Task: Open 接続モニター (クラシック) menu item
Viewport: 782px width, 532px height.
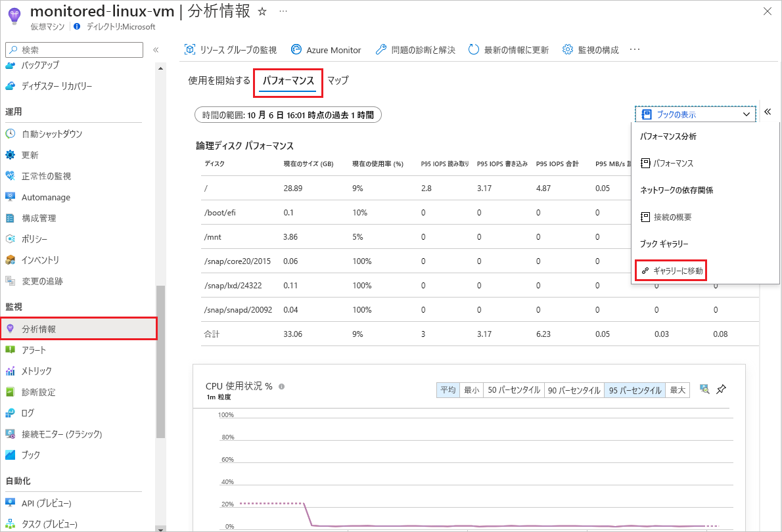Action: pos(54,434)
